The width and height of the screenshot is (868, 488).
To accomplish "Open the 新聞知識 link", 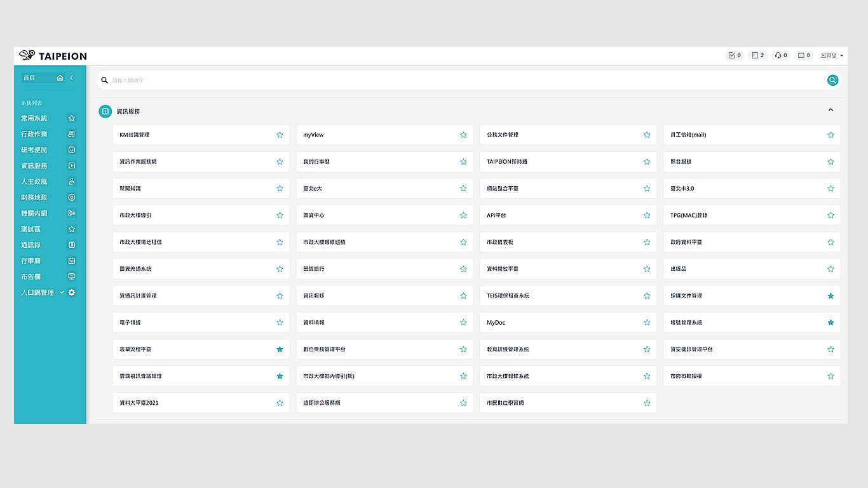I will click(x=130, y=189).
